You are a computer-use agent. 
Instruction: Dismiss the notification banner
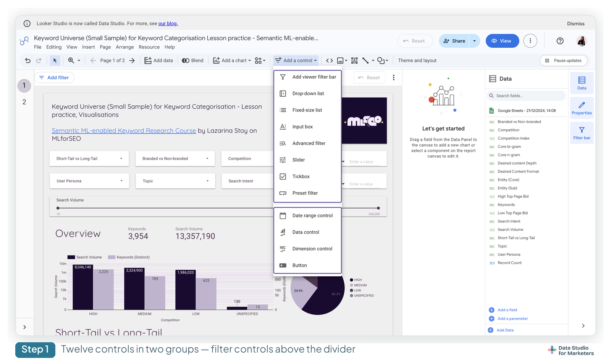click(x=575, y=24)
